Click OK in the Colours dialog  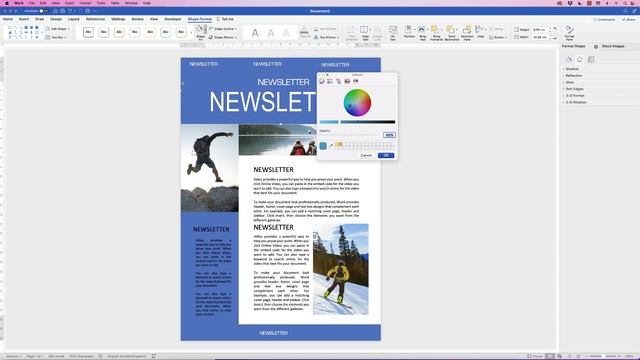(386, 156)
